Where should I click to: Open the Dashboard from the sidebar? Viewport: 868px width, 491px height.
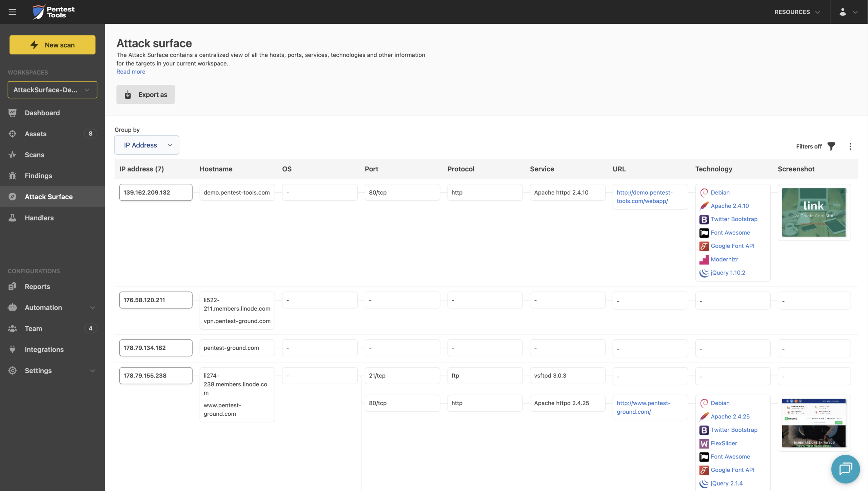[x=42, y=113]
